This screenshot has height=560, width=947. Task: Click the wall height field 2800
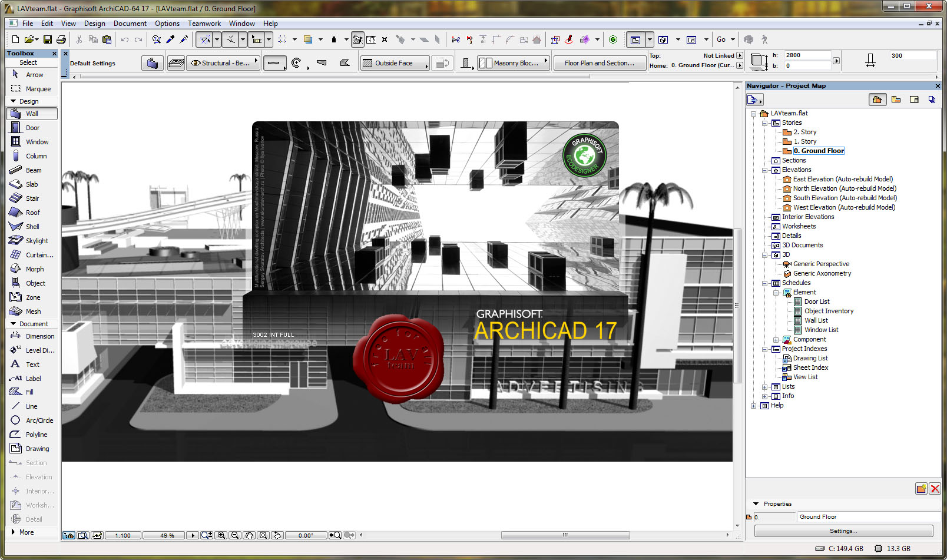pyautogui.click(x=807, y=55)
